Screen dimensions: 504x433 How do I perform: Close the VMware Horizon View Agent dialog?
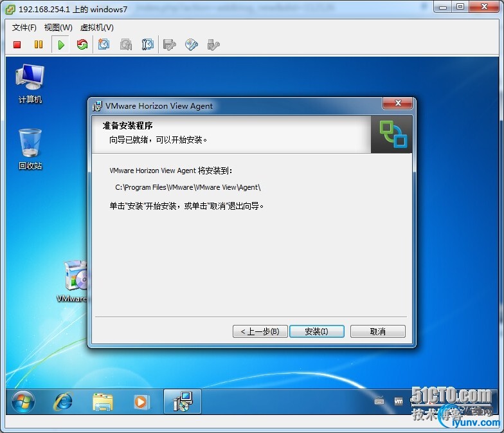[397, 103]
